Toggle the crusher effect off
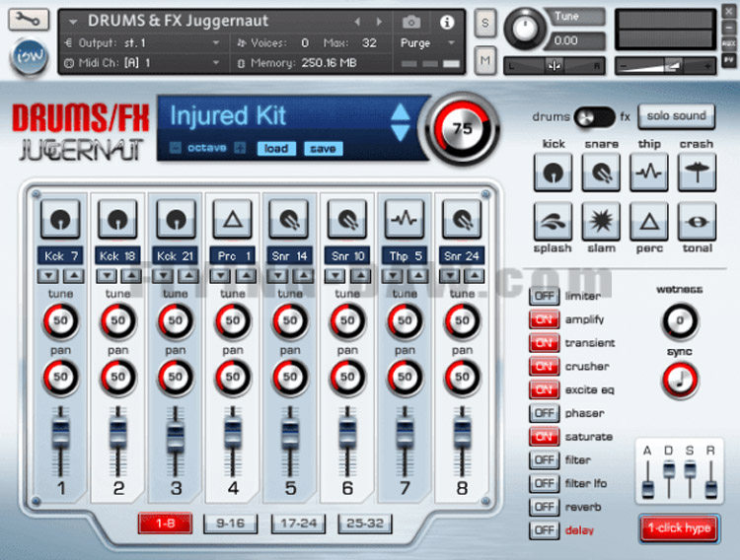Viewport: 740px width, 560px height. click(544, 366)
